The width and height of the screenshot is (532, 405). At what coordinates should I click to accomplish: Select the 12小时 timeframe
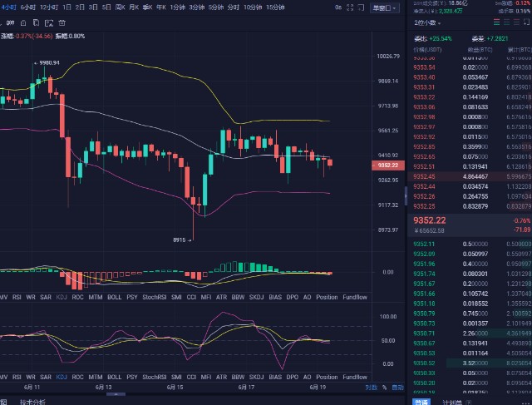pyautogui.click(x=49, y=7)
